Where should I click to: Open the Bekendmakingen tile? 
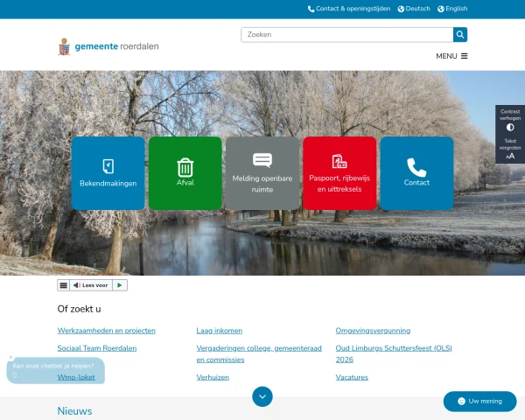[x=108, y=173]
